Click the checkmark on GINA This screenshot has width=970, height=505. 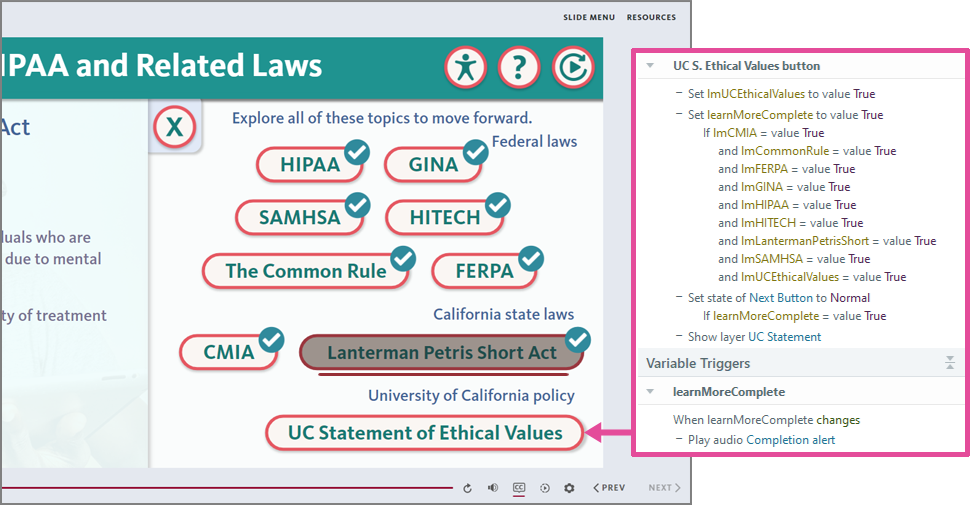(475, 152)
